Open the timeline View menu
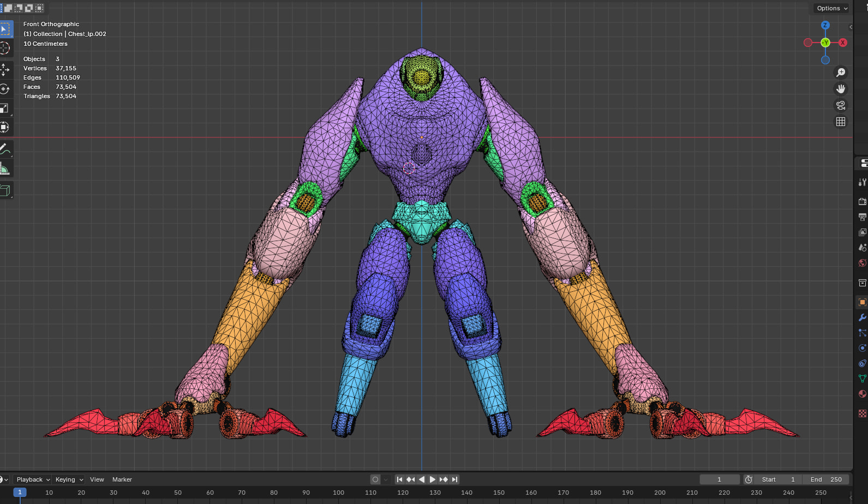This screenshot has width=868, height=504. (x=97, y=479)
